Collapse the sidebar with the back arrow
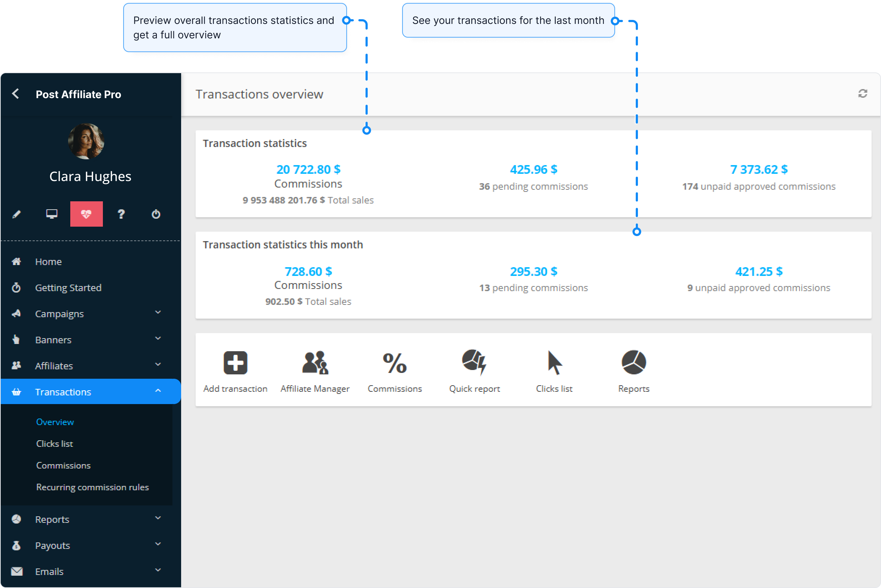This screenshot has height=588, width=881. point(16,94)
